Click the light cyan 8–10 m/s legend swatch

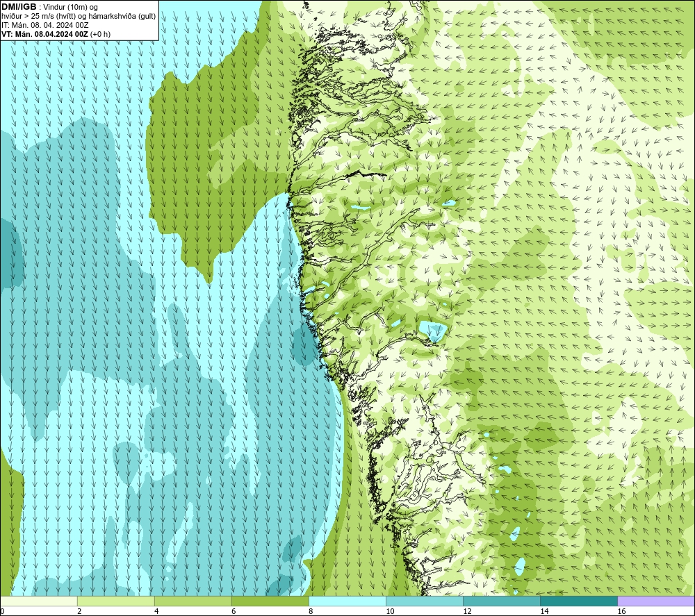[347, 601]
